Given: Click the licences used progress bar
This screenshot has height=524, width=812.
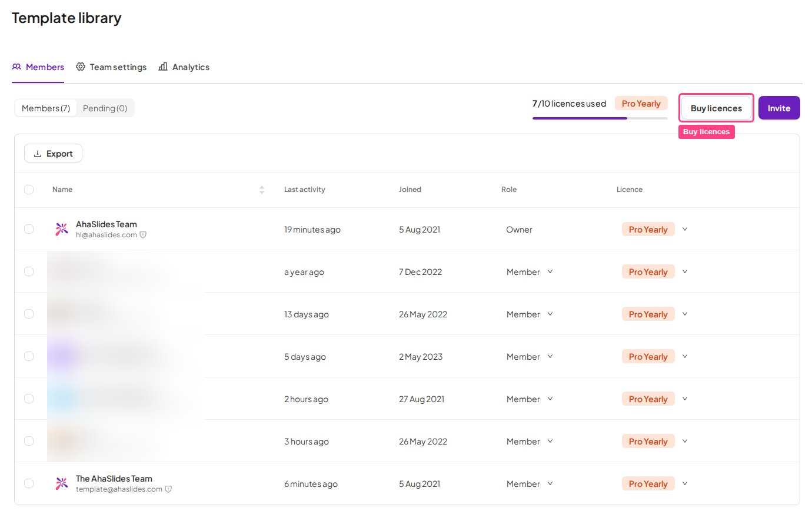Looking at the screenshot, I should point(600,118).
